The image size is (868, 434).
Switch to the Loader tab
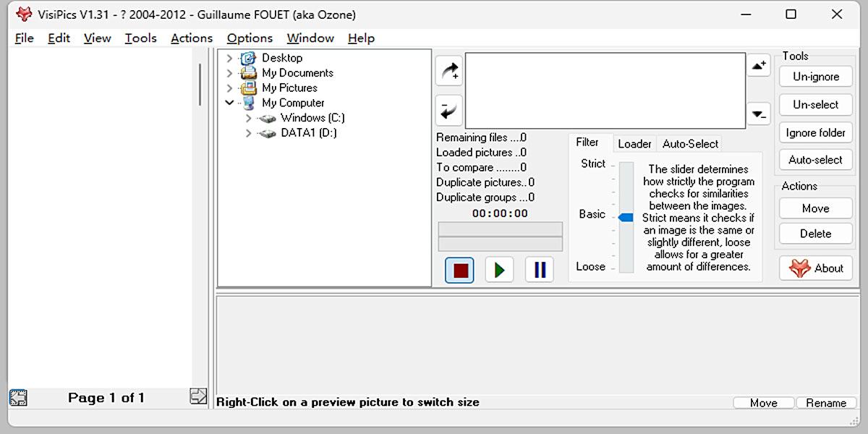(x=634, y=144)
